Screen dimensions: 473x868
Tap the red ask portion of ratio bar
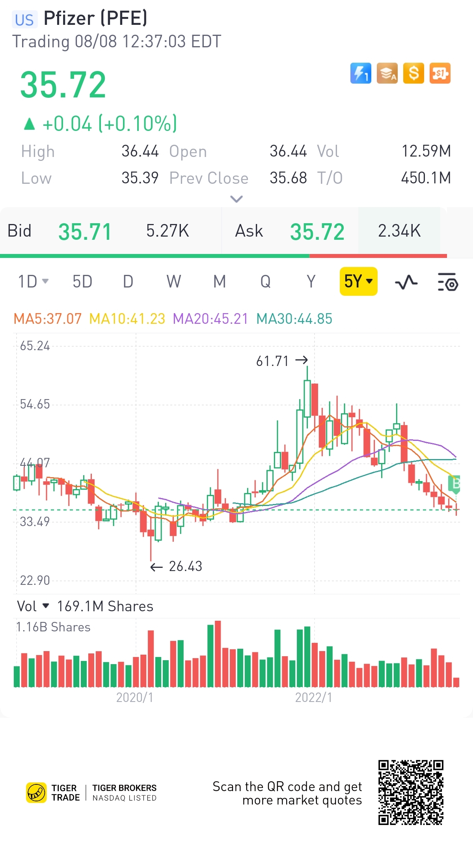click(378, 256)
